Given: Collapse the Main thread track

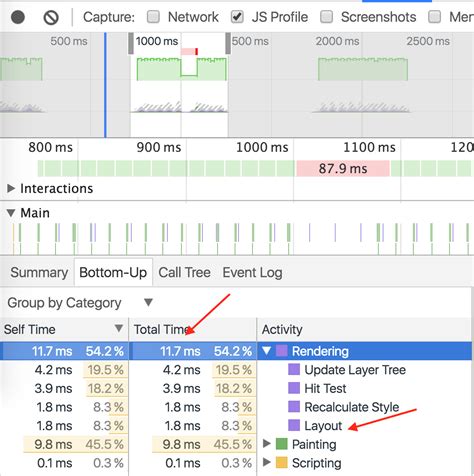Looking at the screenshot, I should click(11, 213).
